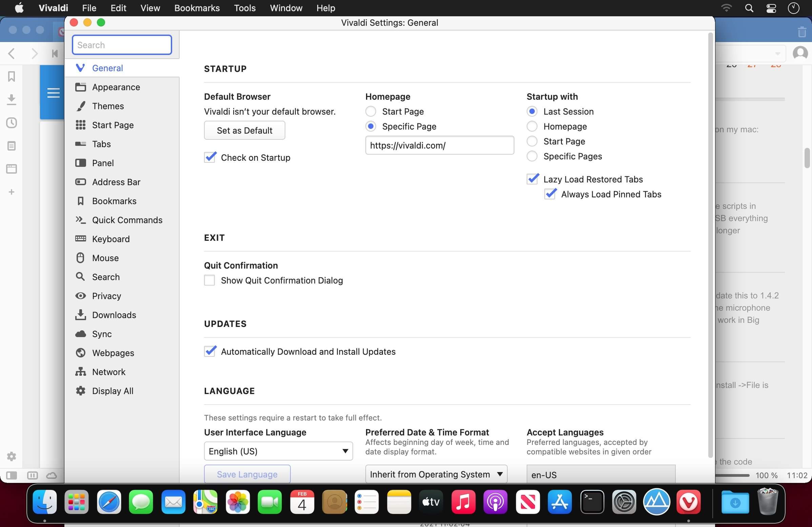Select Start Page as homepage
The image size is (812, 527).
[x=370, y=111]
